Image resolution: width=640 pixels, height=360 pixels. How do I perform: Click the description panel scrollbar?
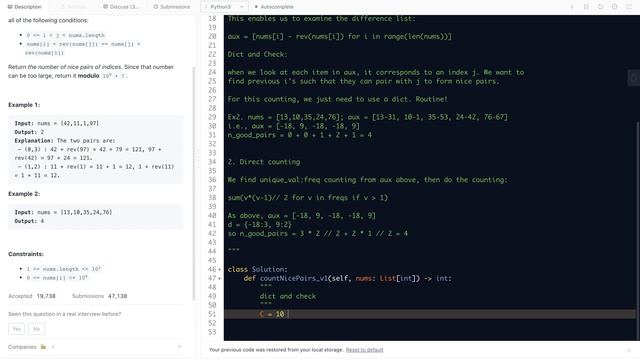[x=193, y=184]
